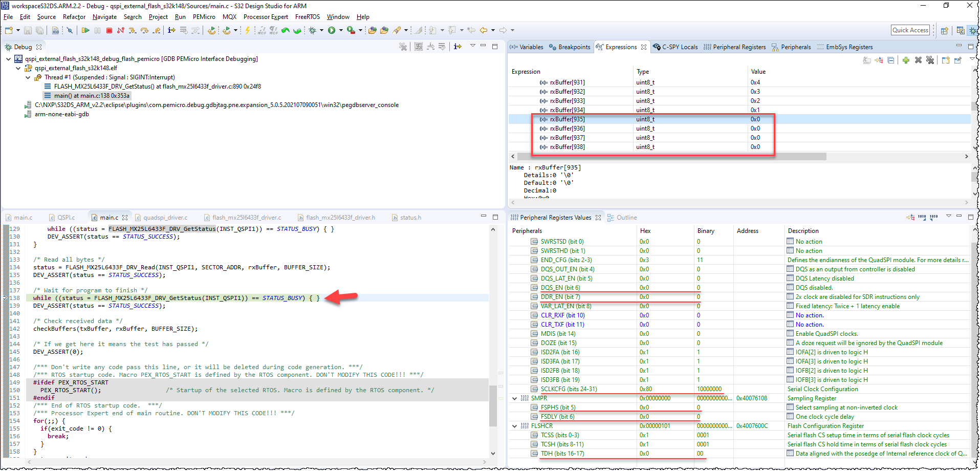The width and height of the screenshot is (980, 471).
Task: Terminate the debug session
Action: pyautogui.click(x=108, y=30)
